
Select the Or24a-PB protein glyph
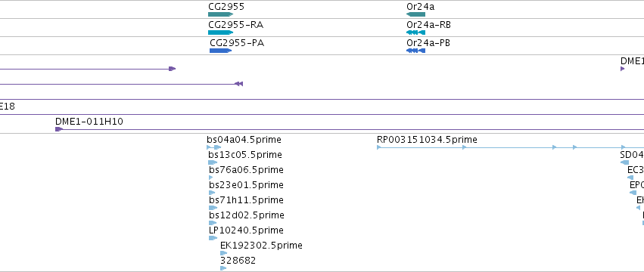(415, 51)
